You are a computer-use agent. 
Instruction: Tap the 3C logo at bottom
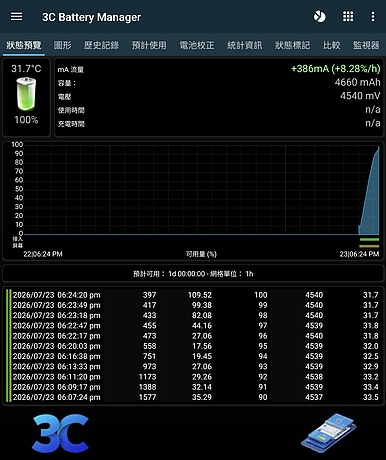[60, 433]
